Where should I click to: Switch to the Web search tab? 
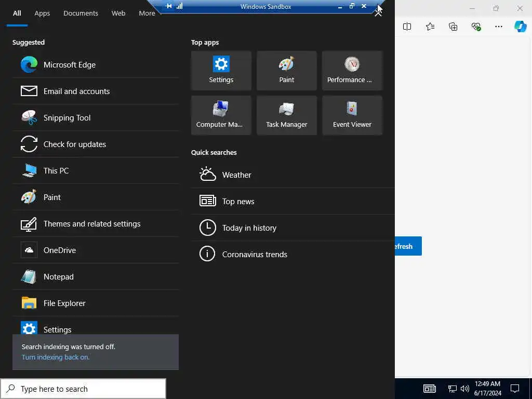coord(118,13)
